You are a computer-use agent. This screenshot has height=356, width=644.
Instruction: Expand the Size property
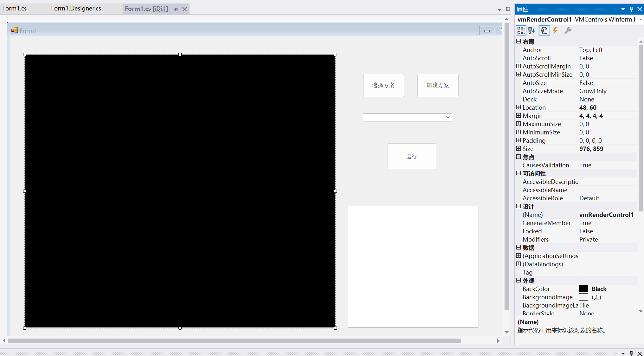click(518, 149)
